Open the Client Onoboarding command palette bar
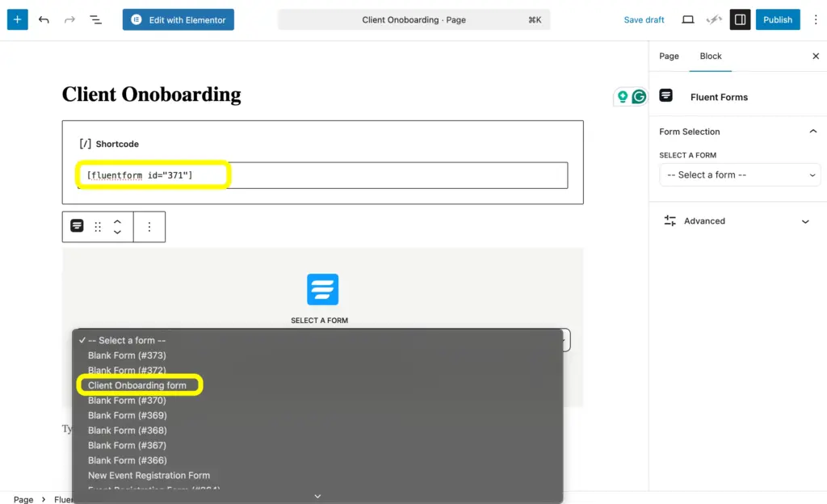 click(x=414, y=19)
